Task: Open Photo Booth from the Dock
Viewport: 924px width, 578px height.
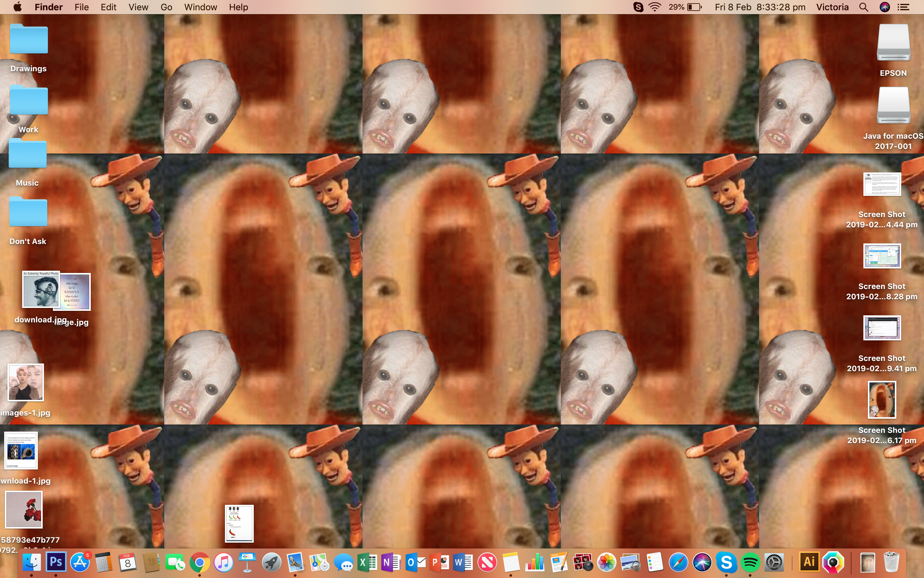Action: tap(583, 562)
